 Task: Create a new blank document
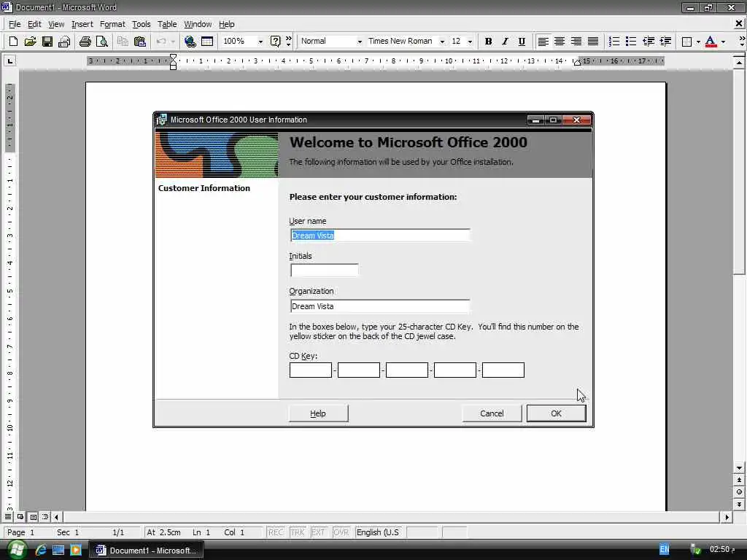13,42
